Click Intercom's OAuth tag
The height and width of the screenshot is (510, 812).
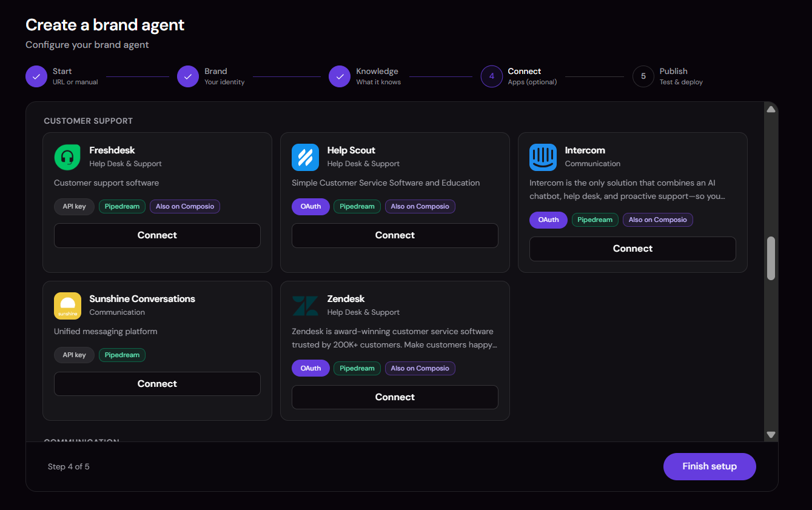(548, 220)
